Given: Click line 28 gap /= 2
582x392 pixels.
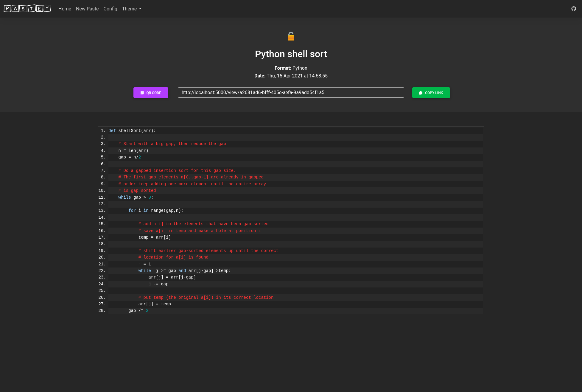Looking at the screenshot, I should point(138,311).
